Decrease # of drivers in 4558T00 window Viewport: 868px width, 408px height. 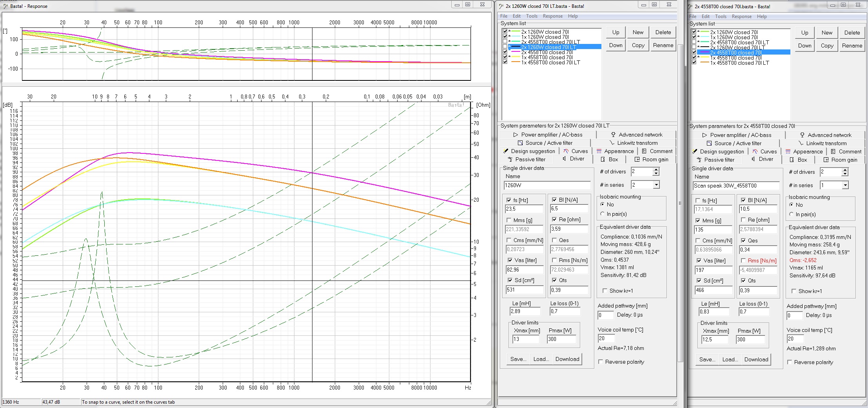click(845, 174)
